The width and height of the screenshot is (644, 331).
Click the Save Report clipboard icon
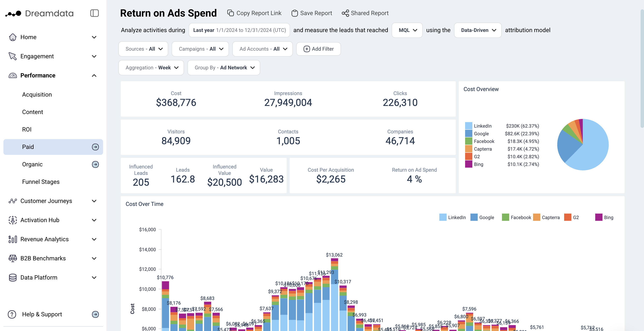click(x=295, y=13)
